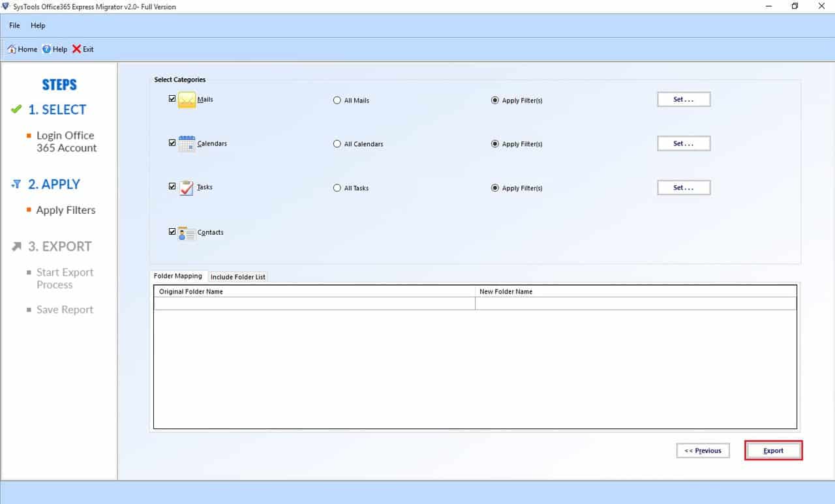The height and width of the screenshot is (504, 835).
Task: Open the File menu
Action: pyautogui.click(x=14, y=25)
